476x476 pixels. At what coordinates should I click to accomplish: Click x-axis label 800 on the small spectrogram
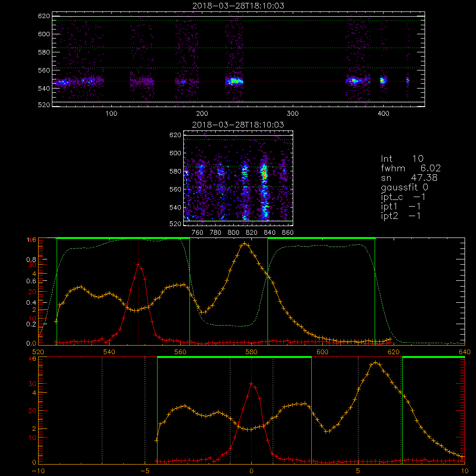click(233, 233)
